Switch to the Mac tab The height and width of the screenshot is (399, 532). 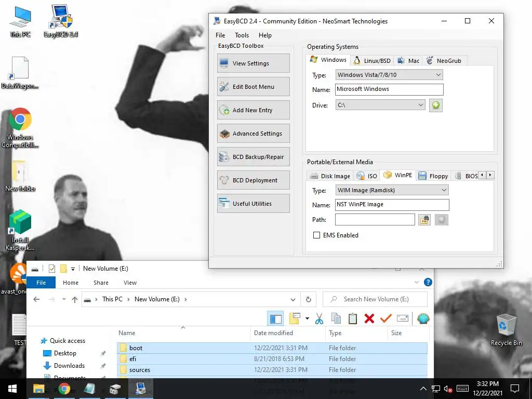coord(408,61)
